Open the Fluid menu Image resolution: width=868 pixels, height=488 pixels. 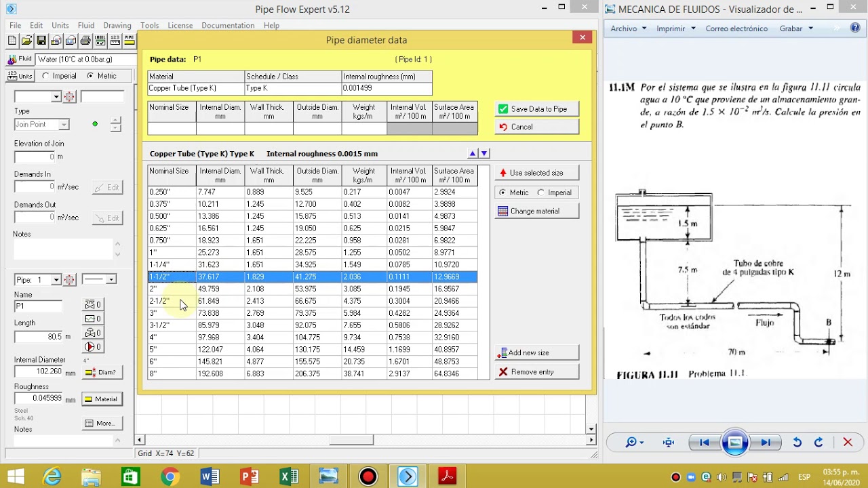85,25
